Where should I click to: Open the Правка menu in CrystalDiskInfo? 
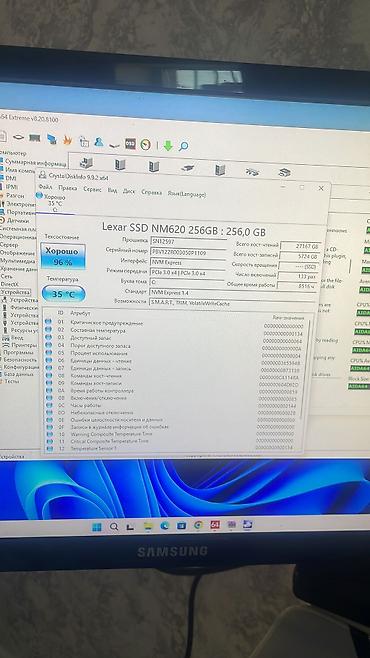click(x=68, y=188)
